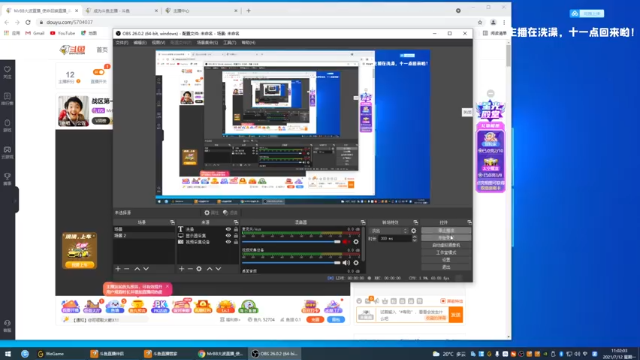The height and width of the screenshot is (360, 640).
Task: Open Filters button above docks in OBS
Action: (231, 213)
